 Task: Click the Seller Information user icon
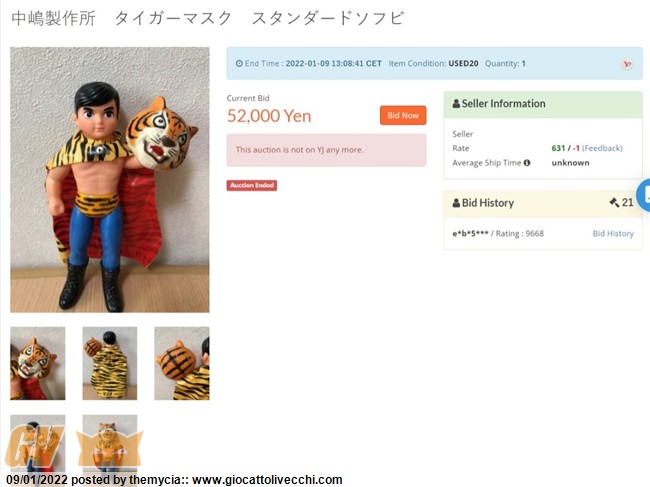coord(456,104)
